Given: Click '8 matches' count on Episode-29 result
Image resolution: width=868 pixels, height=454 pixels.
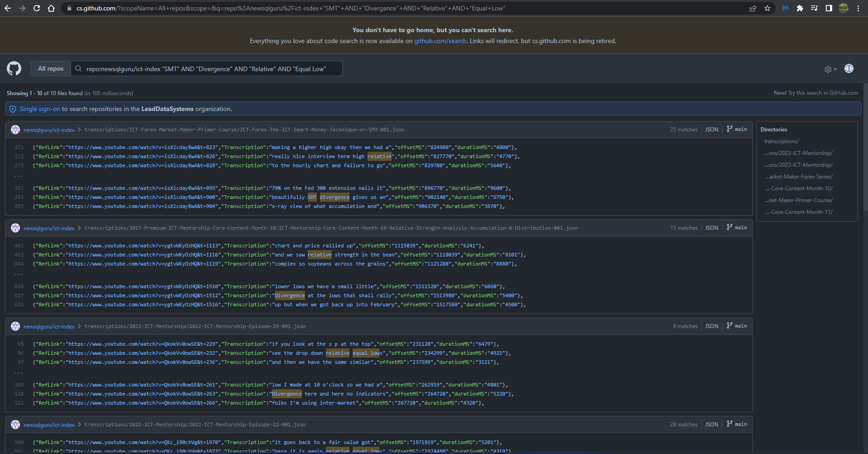Looking at the screenshot, I should coord(685,326).
